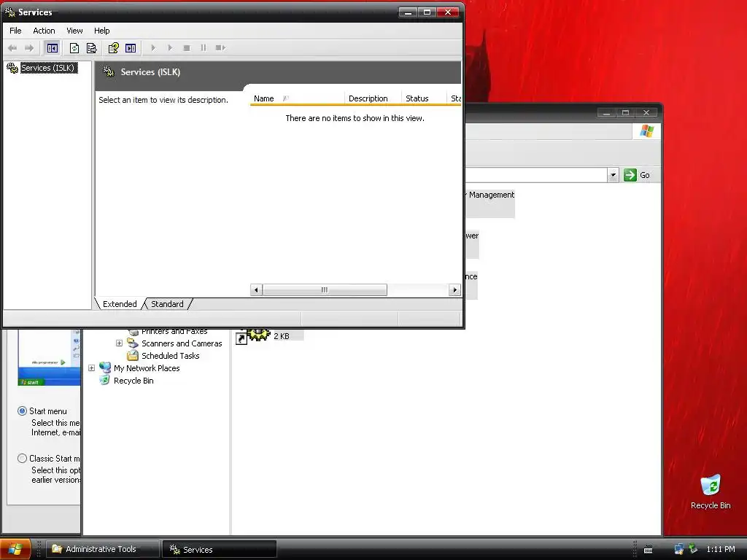Switch to the Standard tab
Viewport: 747px width, 560px height.
(x=167, y=304)
